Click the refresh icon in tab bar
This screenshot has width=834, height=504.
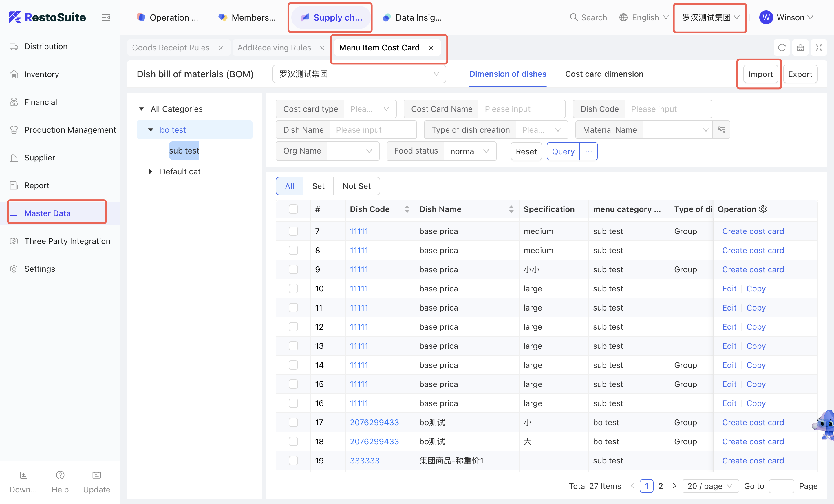click(x=782, y=48)
